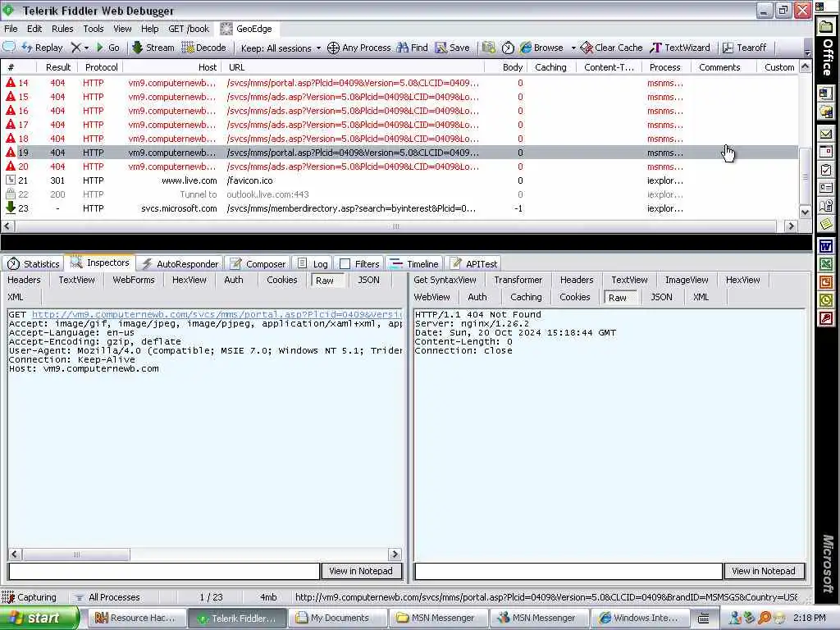The width and height of the screenshot is (840, 630).
Task: Open the TextWizard tool
Action: click(680, 48)
